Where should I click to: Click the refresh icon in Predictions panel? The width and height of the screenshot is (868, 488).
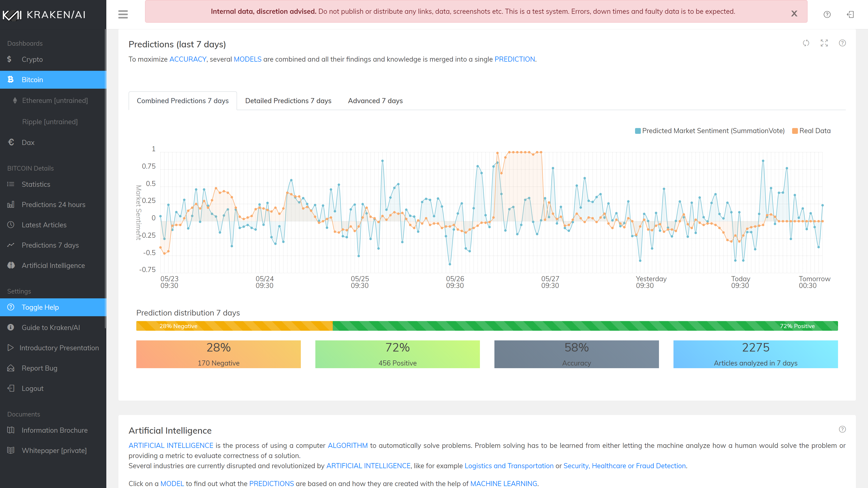(x=806, y=43)
